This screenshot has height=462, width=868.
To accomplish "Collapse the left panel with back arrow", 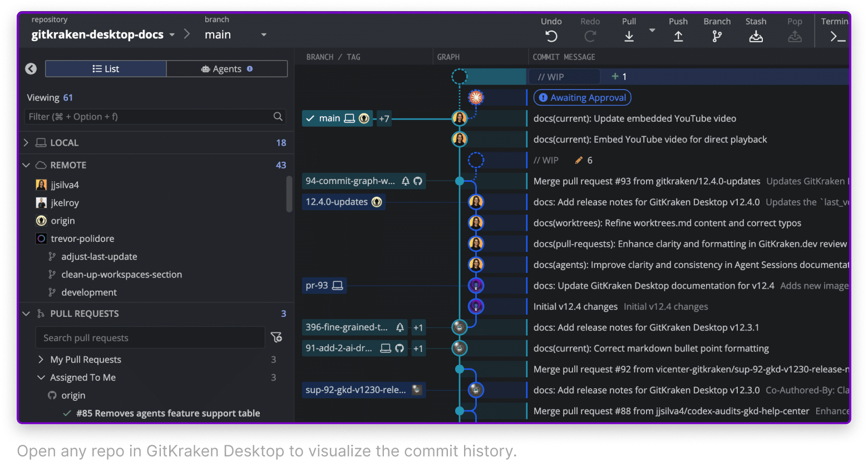I will tap(31, 69).
